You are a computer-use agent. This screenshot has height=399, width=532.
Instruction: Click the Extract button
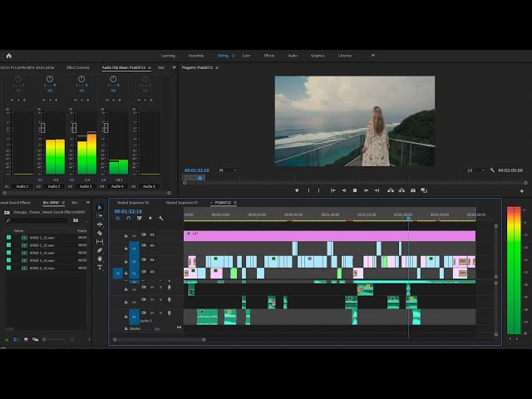coord(401,190)
